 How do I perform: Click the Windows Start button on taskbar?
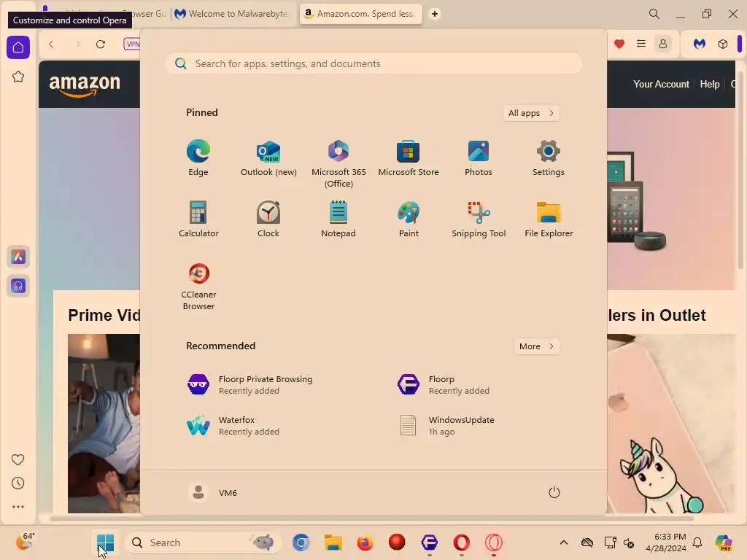(x=105, y=542)
